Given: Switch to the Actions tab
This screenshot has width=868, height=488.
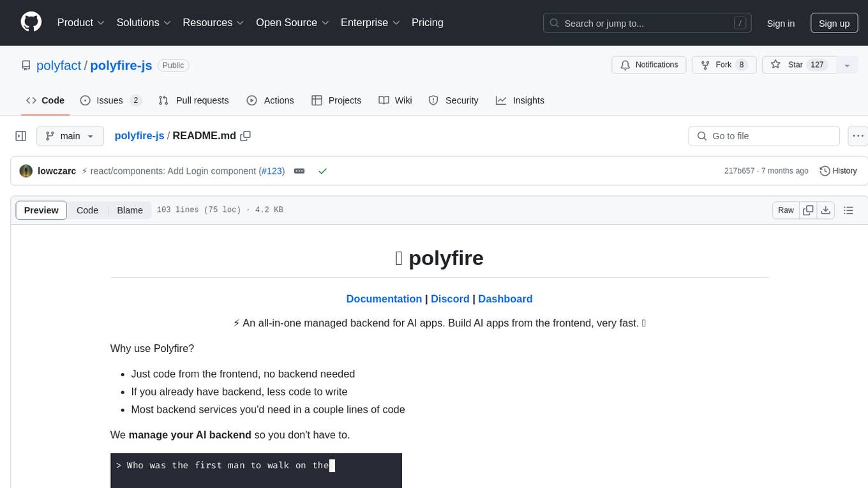Looking at the screenshot, I should click(270, 100).
